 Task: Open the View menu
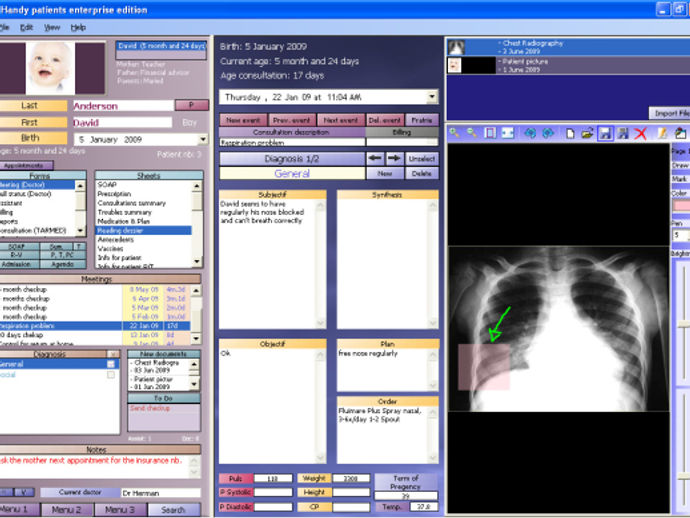[x=52, y=27]
